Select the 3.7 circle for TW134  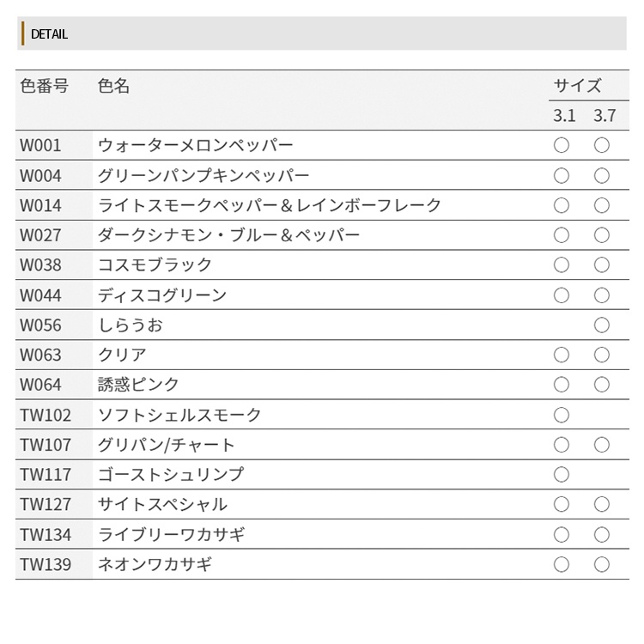(x=602, y=534)
